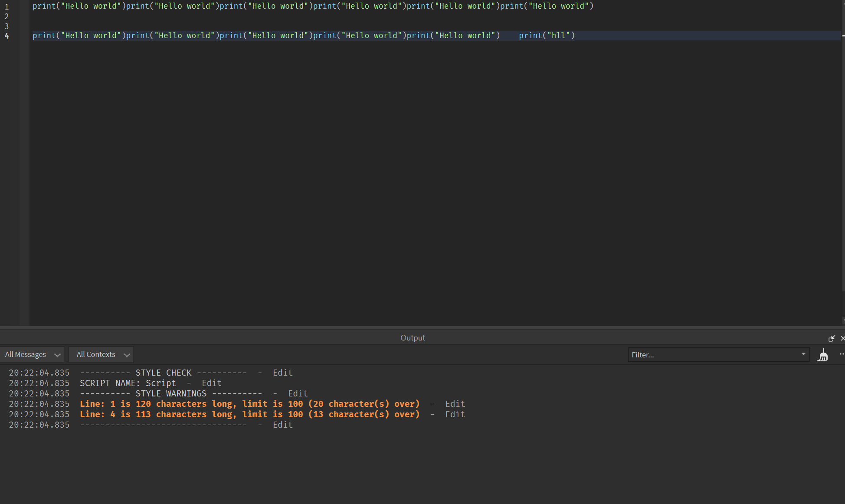The width and height of the screenshot is (845, 504).
Task: Click line number 4 in the editor gutter
Action: coord(7,36)
